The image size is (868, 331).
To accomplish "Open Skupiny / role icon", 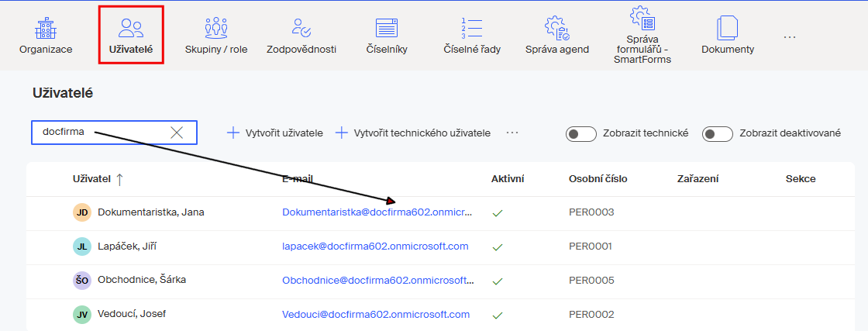I will (216, 28).
